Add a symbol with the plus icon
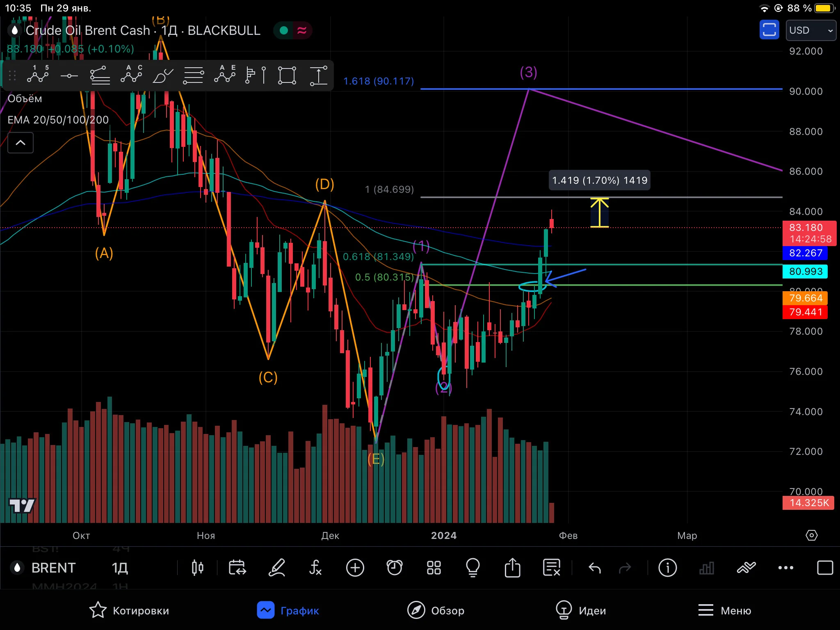This screenshot has width=840, height=630. (x=355, y=568)
